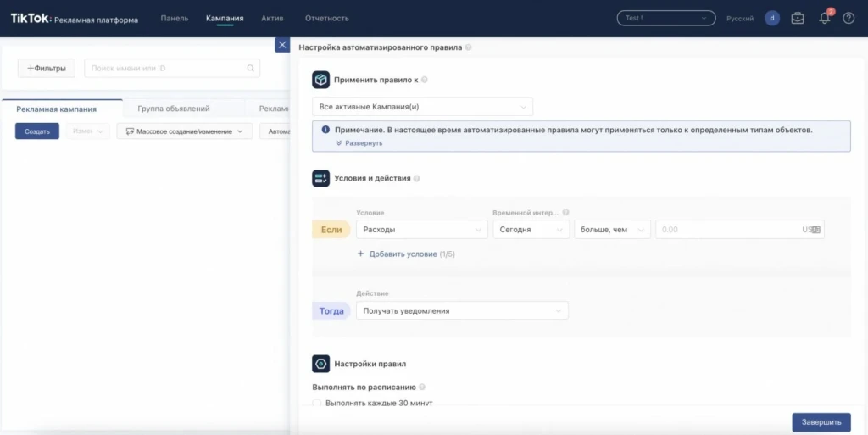Click the Тогда action label
Image resolution: width=868 pixels, height=435 pixels.
click(x=331, y=311)
